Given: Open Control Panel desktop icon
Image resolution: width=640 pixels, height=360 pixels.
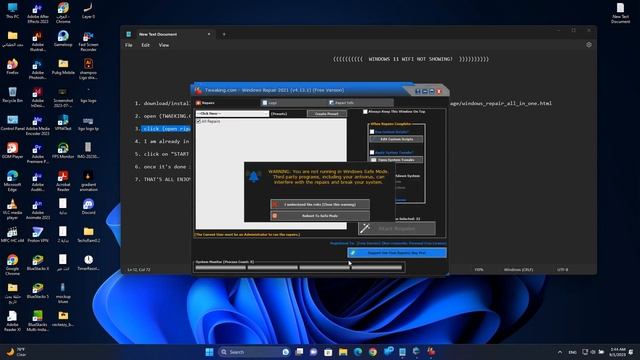Looking at the screenshot, I should [12, 123].
